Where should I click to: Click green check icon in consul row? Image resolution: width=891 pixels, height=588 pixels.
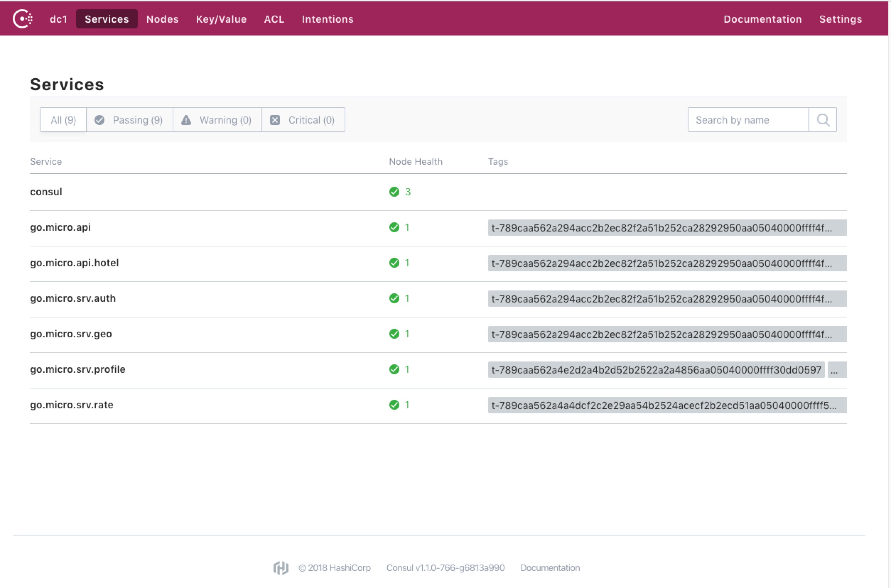[x=394, y=192]
